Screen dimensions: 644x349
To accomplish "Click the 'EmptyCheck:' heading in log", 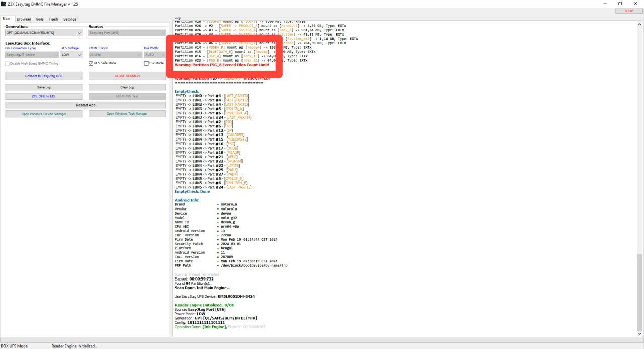I will tap(187, 91).
